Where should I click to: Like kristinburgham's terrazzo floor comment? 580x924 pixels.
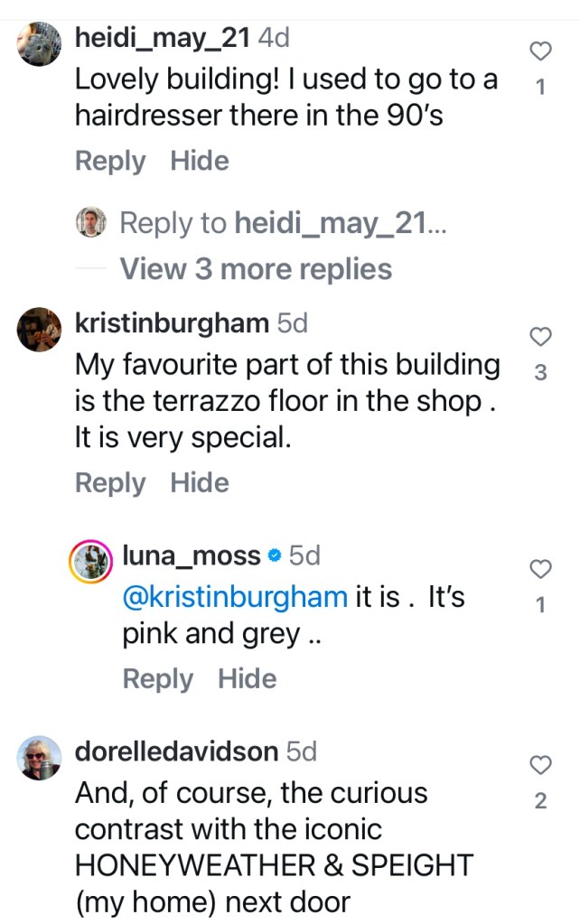pyautogui.click(x=539, y=337)
